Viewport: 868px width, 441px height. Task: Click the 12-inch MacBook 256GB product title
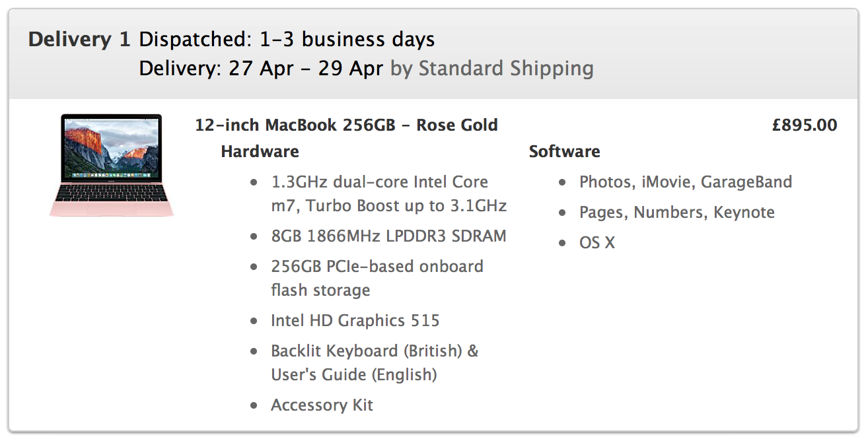[346, 125]
